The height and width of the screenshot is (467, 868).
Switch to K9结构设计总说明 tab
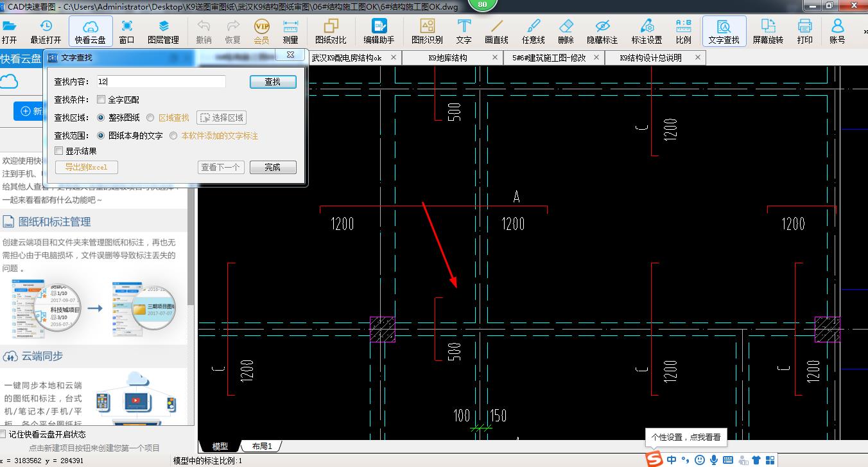click(x=650, y=58)
